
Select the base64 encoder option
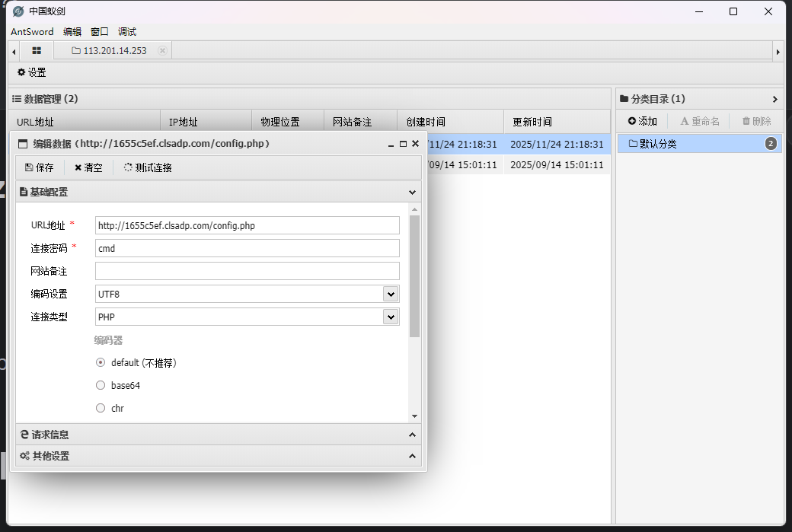(101, 386)
